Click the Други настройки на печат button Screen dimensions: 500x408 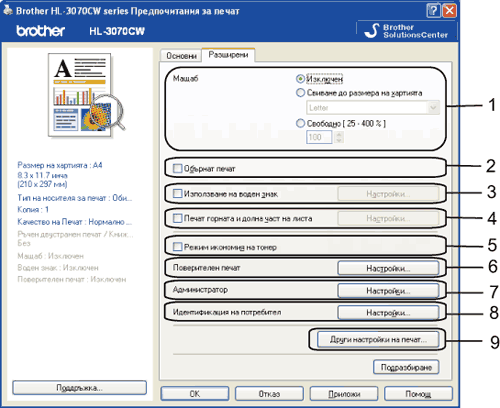[378, 340]
